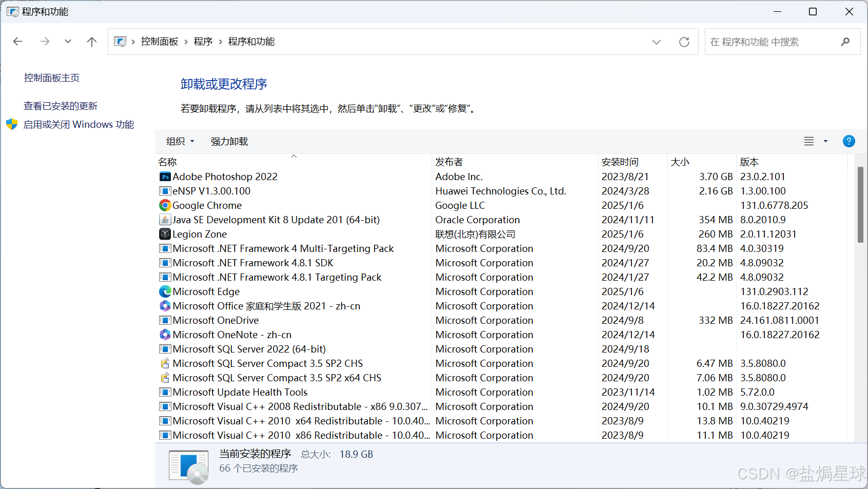Viewport: 868px width, 489px height.
Task: Open 控制面板主页 link
Action: point(52,77)
